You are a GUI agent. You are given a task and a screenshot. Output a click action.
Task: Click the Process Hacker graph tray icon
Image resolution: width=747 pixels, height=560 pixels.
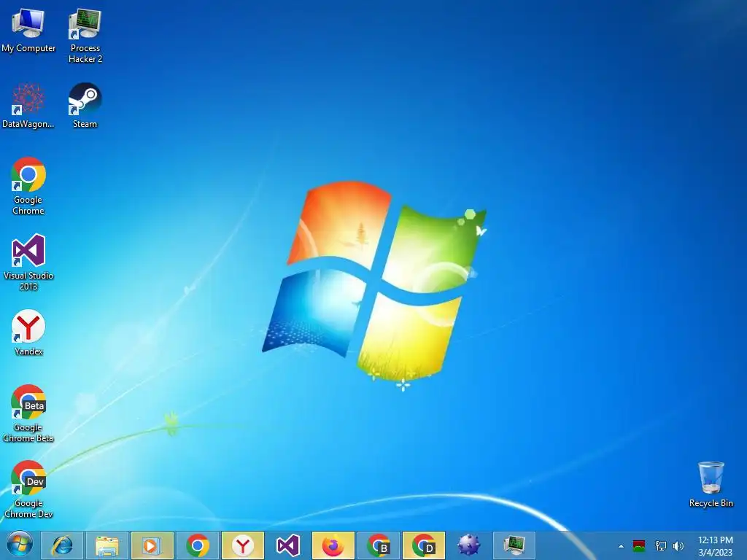pyautogui.click(x=639, y=546)
